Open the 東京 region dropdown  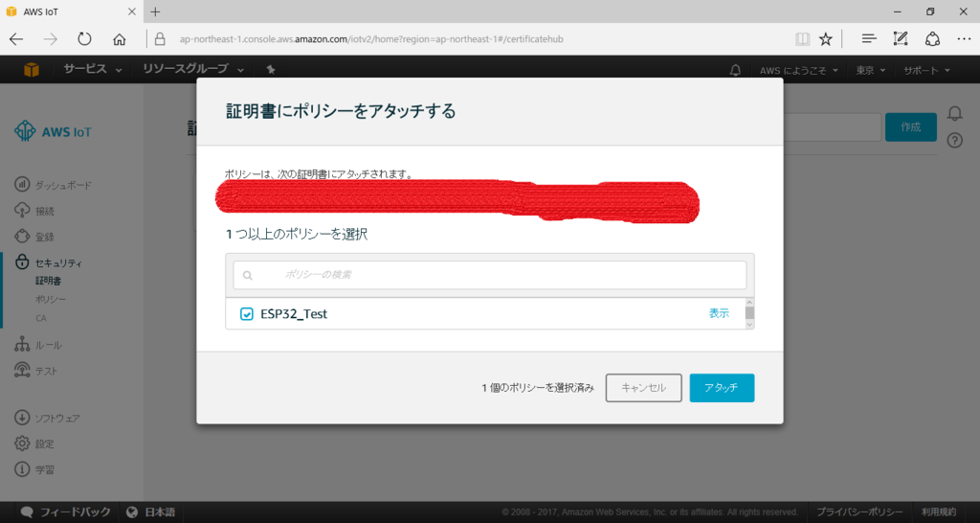[871, 70]
